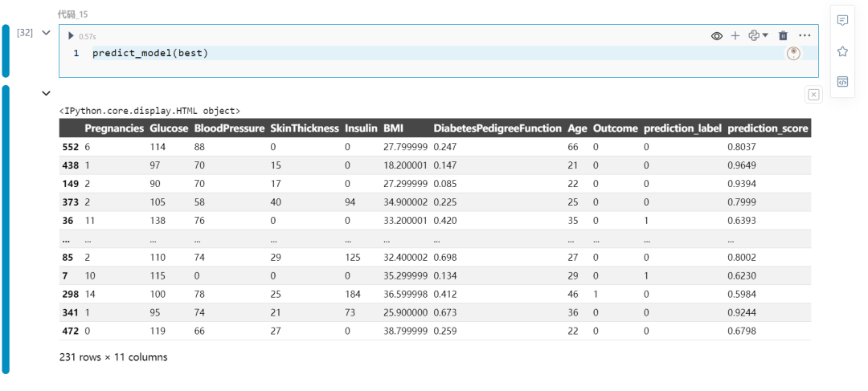
Task: Click the Outcome column header
Action: pyautogui.click(x=615, y=128)
